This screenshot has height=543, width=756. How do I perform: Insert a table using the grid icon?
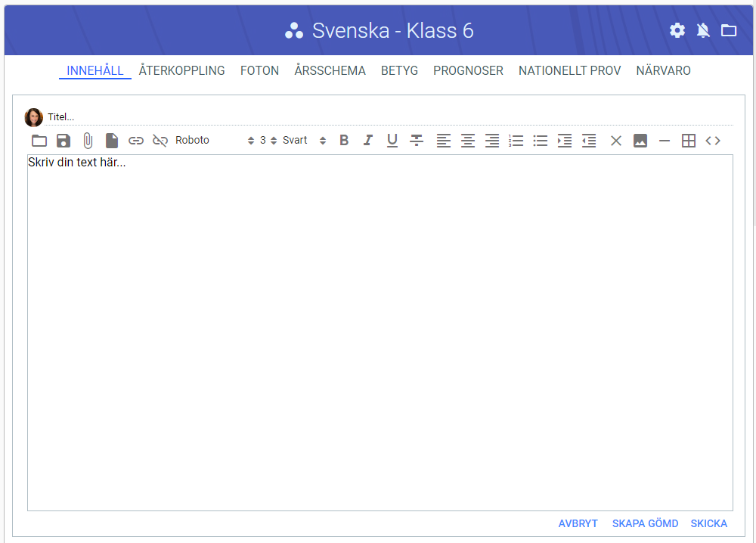tap(689, 141)
